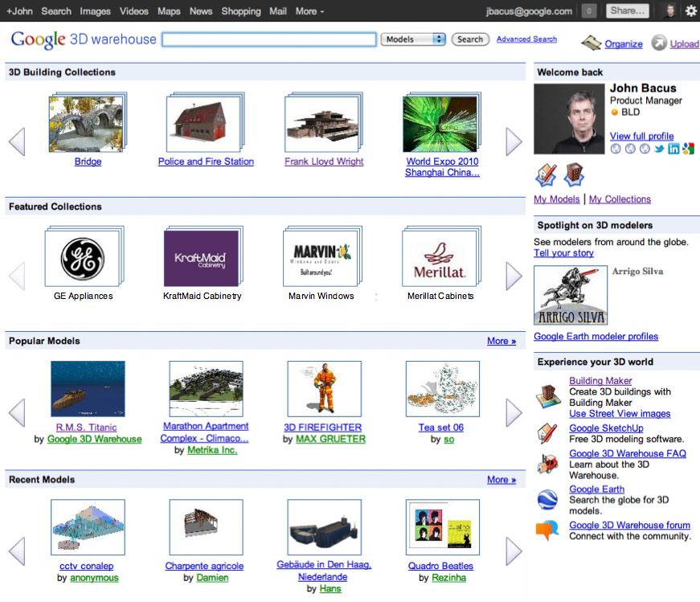700x602 pixels.
Task: Next arrow in Popular Models
Action: click(x=514, y=412)
